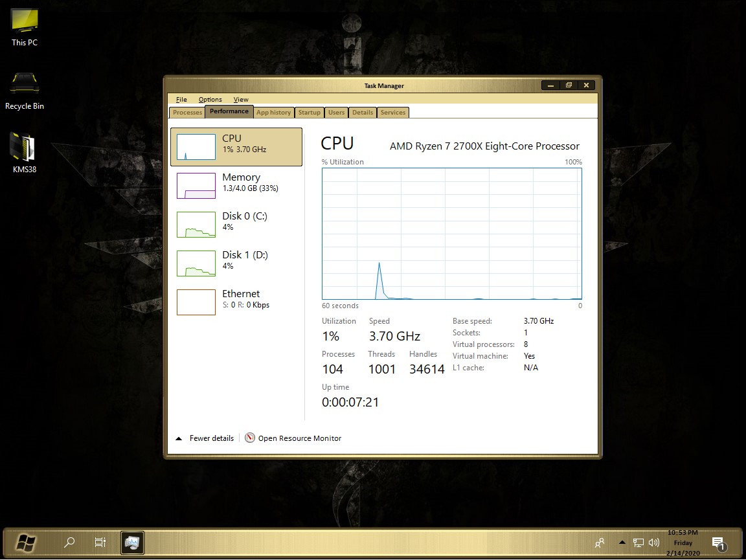This screenshot has height=560, width=746.
Task: Open the View menu
Action: click(x=241, y=100)
